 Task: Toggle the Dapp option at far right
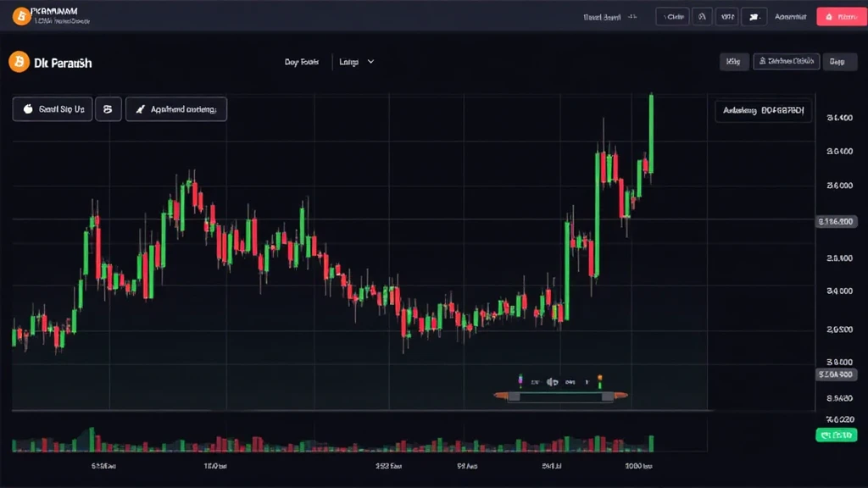(x=837, y=61)
